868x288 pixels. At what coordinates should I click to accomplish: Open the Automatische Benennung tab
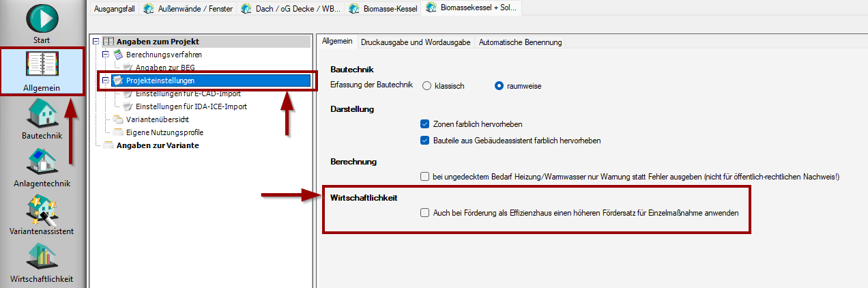520,42
